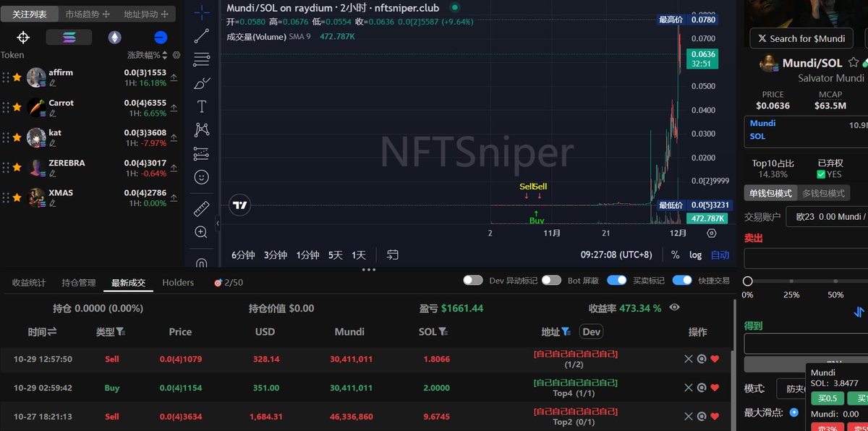Open the 模式 mode dropdown

pyautogui.click(x=791, y=388)
